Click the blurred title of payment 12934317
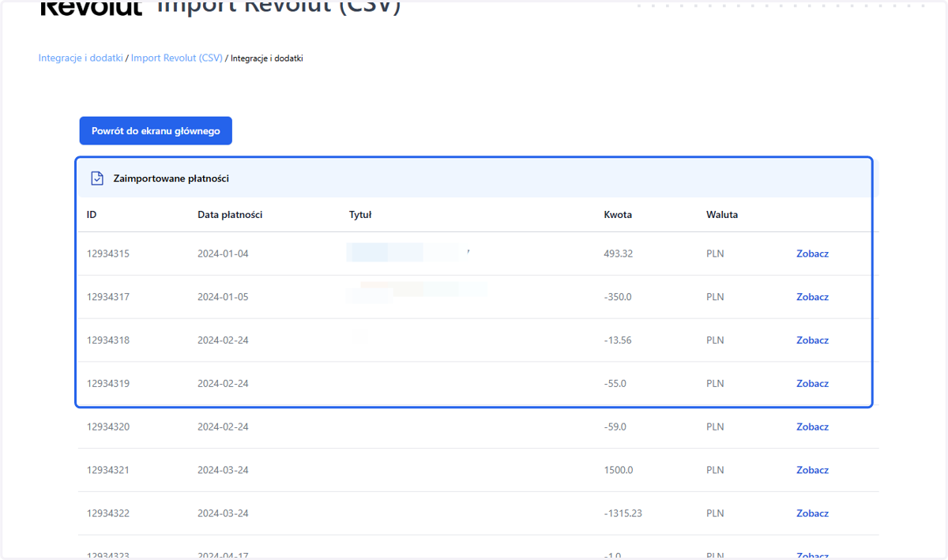Viewport: 948px width, 560px height. click(x=417, y=292)
